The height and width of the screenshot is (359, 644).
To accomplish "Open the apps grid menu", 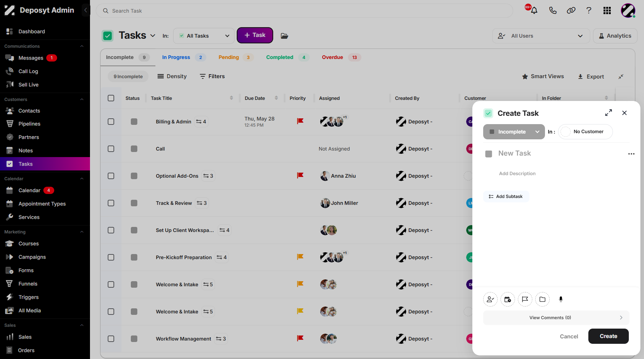I will click(607, 10).
